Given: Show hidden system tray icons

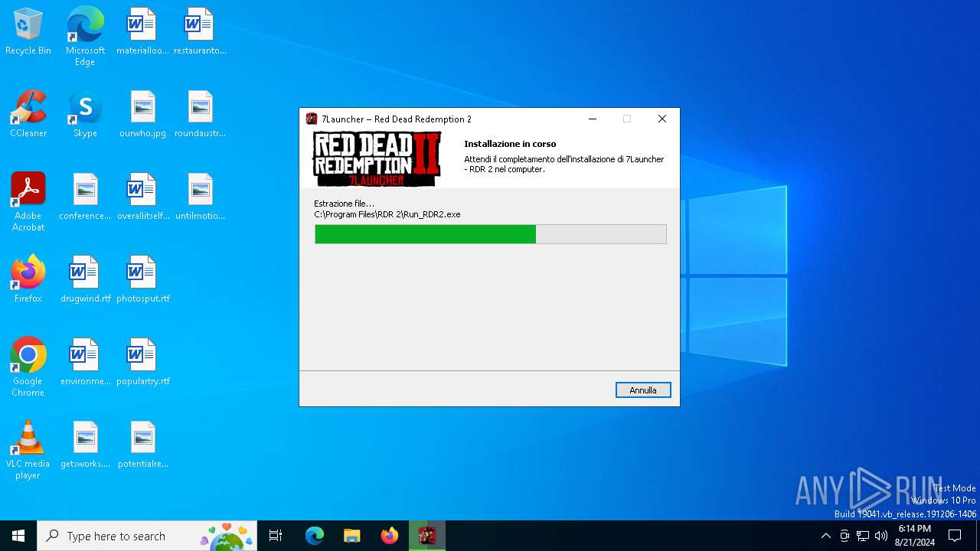Looking at the screenshot, I should click(825, 536).
